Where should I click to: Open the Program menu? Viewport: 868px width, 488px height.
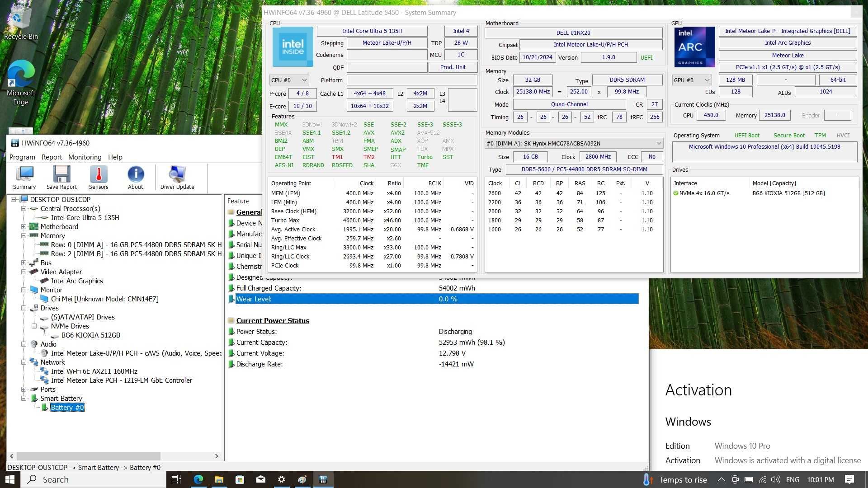22,157
